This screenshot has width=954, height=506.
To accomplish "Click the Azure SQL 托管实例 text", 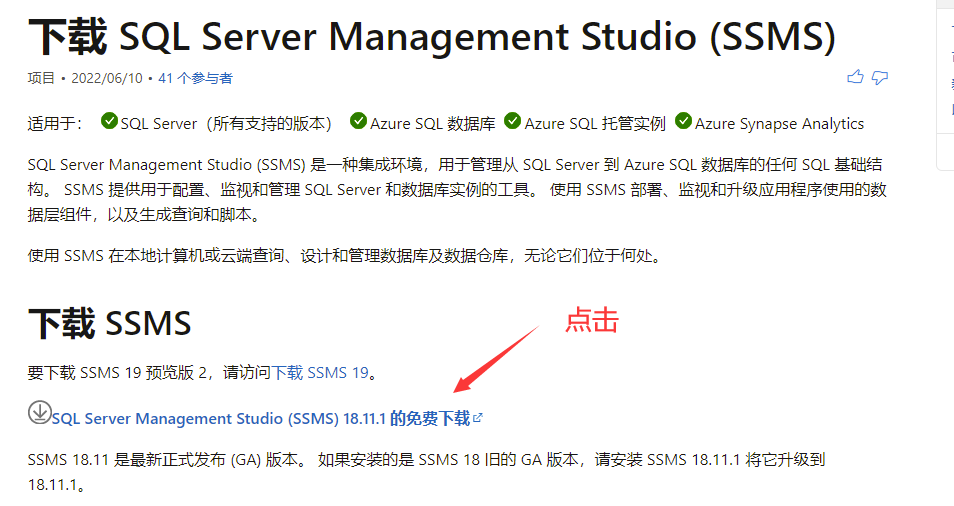I will click(595, 124).
